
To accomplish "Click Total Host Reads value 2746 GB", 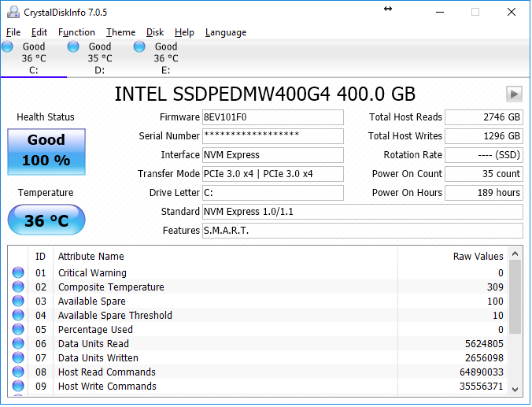I will pyautogui.click(x=484, y=117).
